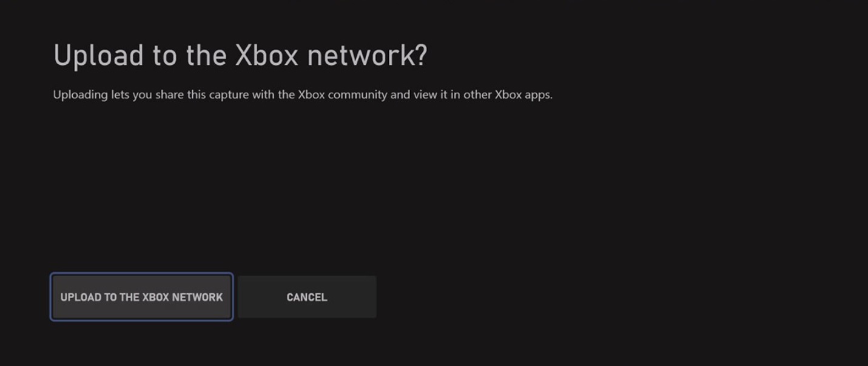The image size is (868, 366).
Task: Share capture using Upload to the Xbox Network
Action: (141, 297)
